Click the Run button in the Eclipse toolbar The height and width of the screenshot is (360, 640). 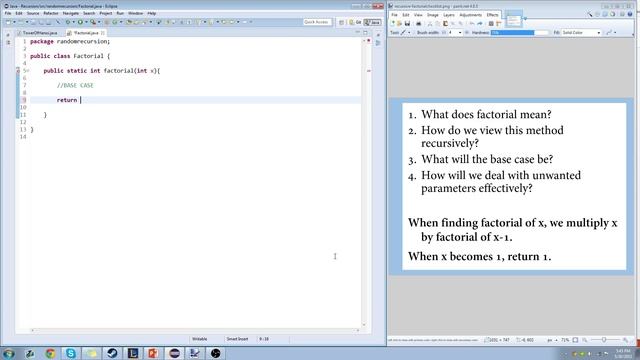coord(80,22)
